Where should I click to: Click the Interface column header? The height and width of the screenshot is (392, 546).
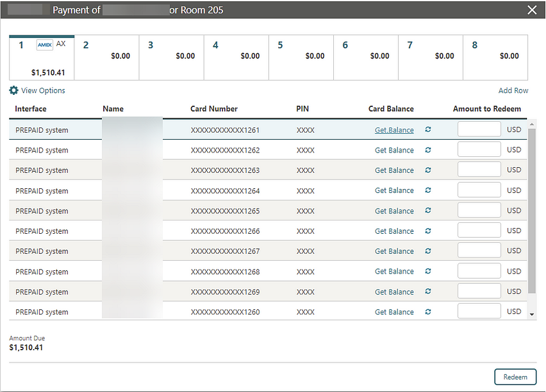coord(31,109)
